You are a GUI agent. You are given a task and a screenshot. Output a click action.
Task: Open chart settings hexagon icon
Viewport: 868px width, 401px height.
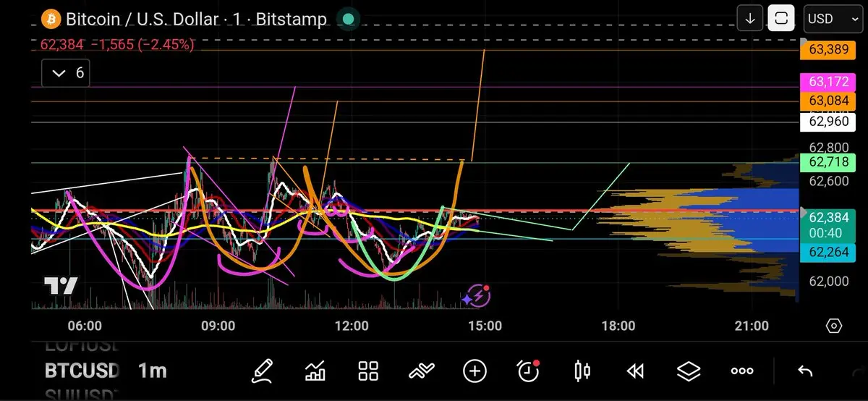[x=833, y=326]
